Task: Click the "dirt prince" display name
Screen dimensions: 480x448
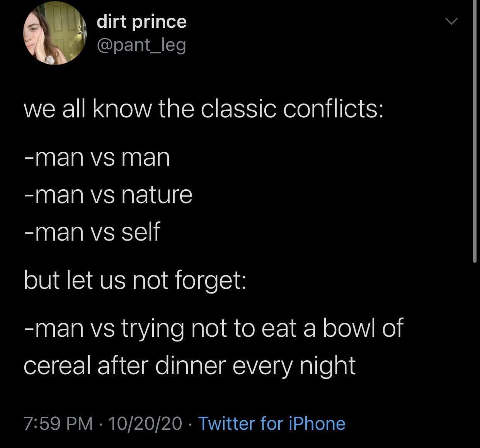Action: [141, 21]
